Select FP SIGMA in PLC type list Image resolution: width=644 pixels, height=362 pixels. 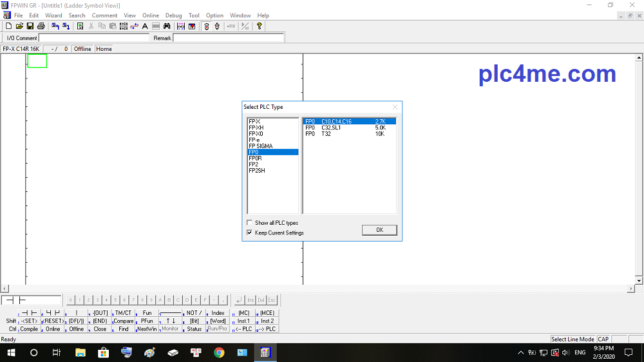point(261,146)
